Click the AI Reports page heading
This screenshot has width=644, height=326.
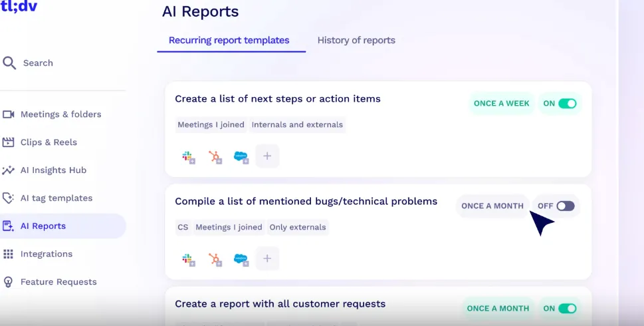tap(201, 11)
